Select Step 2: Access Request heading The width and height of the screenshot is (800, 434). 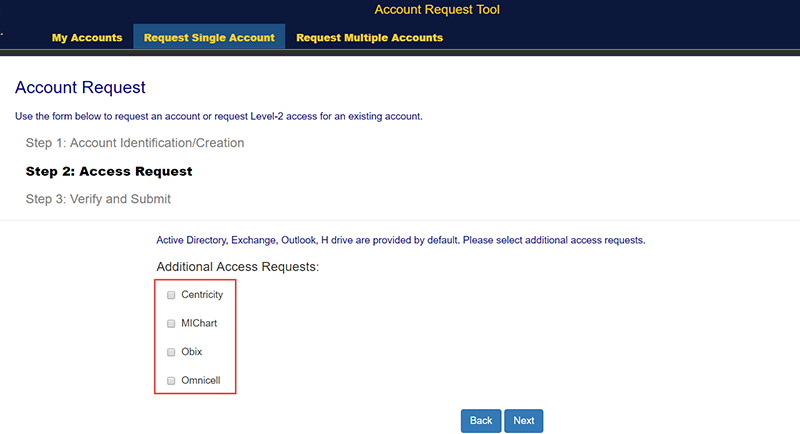109,171
